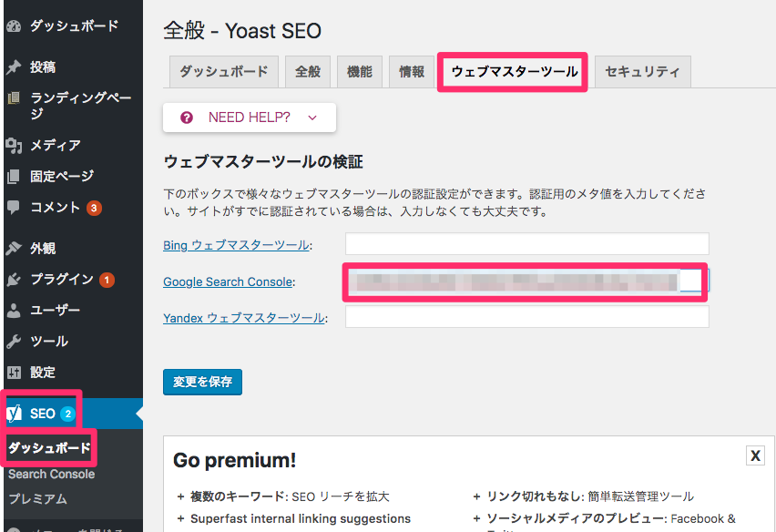Click the 変更を保存 save button
The image size is (776, 532).
[x=202, y=382]
